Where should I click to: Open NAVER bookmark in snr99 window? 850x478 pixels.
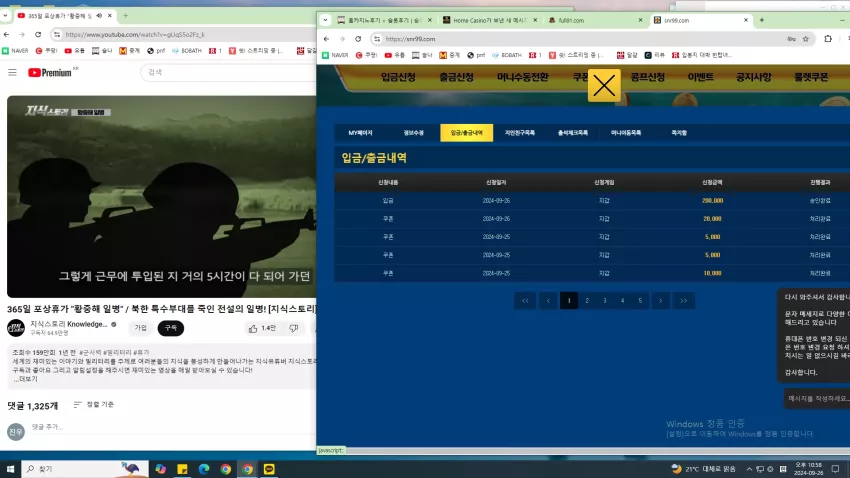pyautogui.click(x=335, y=55)
